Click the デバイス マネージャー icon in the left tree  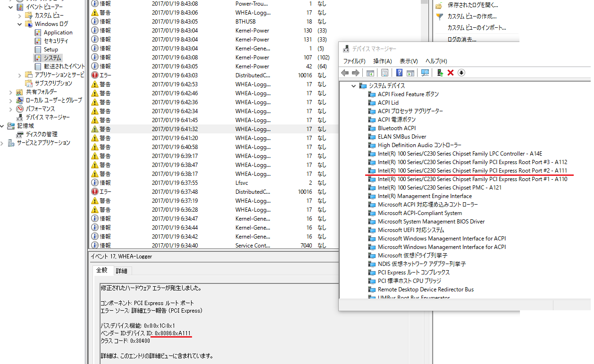(20, 117)
